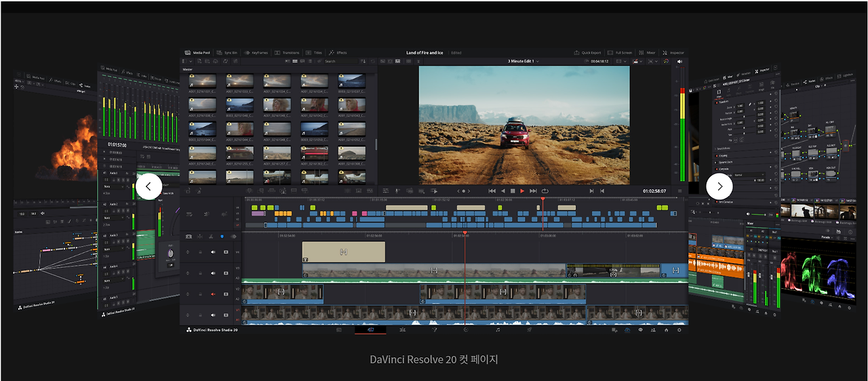868x381 pixels.
Task: Show next slide with right arrow
Action: 719,186
